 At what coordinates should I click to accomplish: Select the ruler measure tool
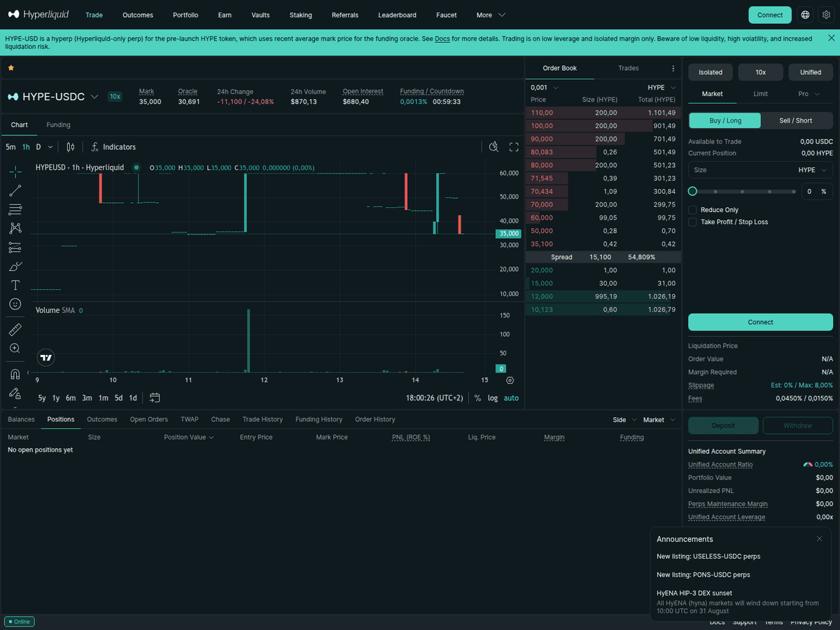click(15, 329)
